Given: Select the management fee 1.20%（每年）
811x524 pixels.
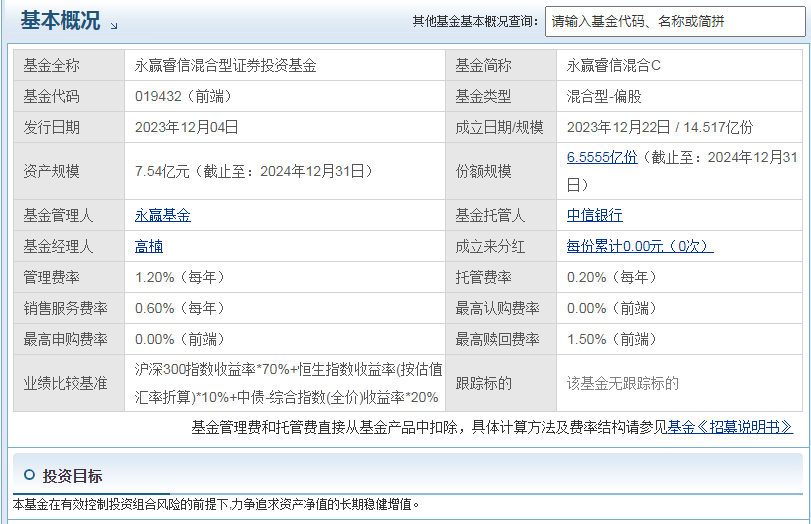Looking at the screenshot, I should point(179,277).
